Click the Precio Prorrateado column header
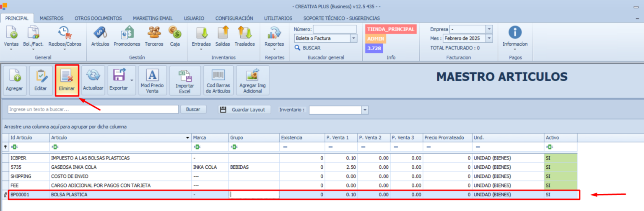644x211 pixels. pyautogui.click(x=447, y=138)
